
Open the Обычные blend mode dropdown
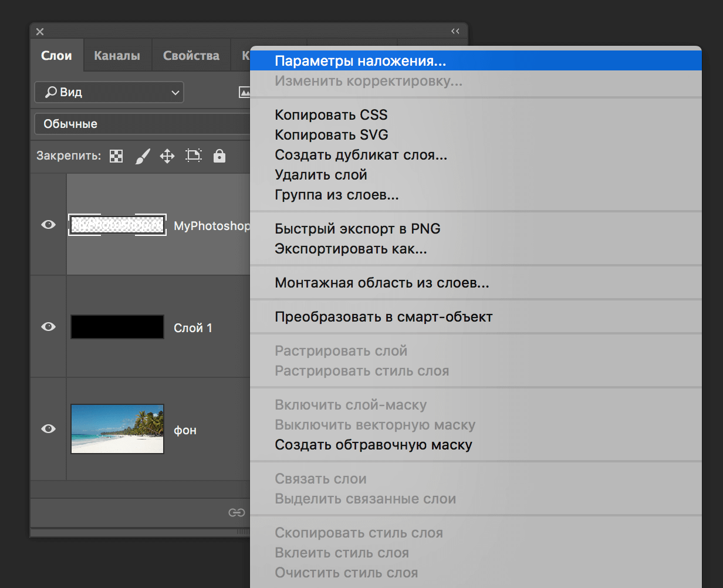(142, 124)
